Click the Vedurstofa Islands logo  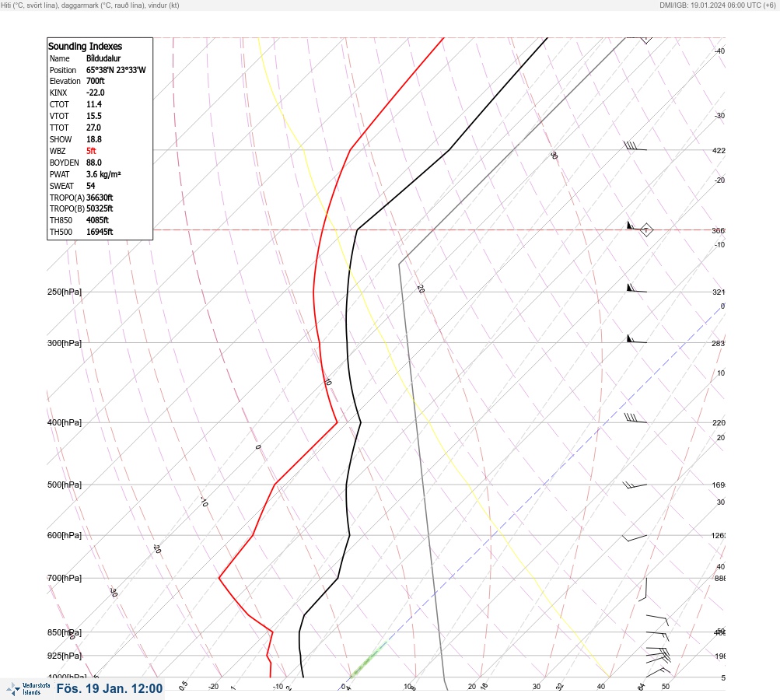28,689
